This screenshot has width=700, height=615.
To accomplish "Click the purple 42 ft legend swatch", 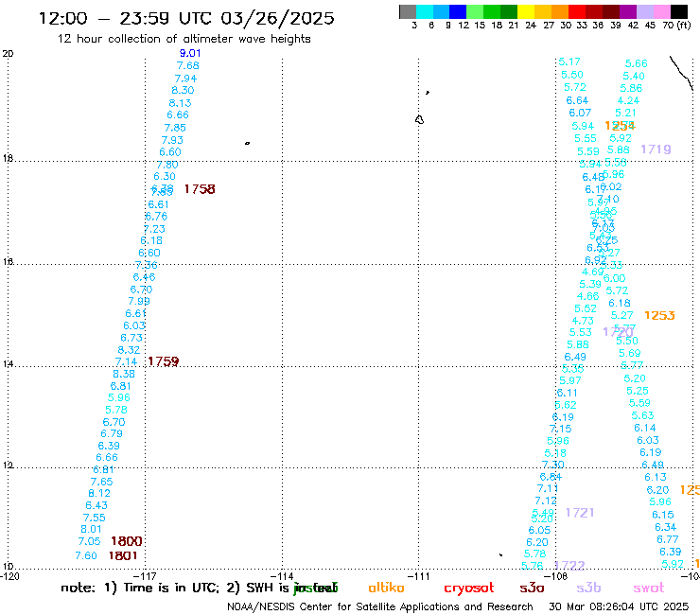I will pos(628,11).
